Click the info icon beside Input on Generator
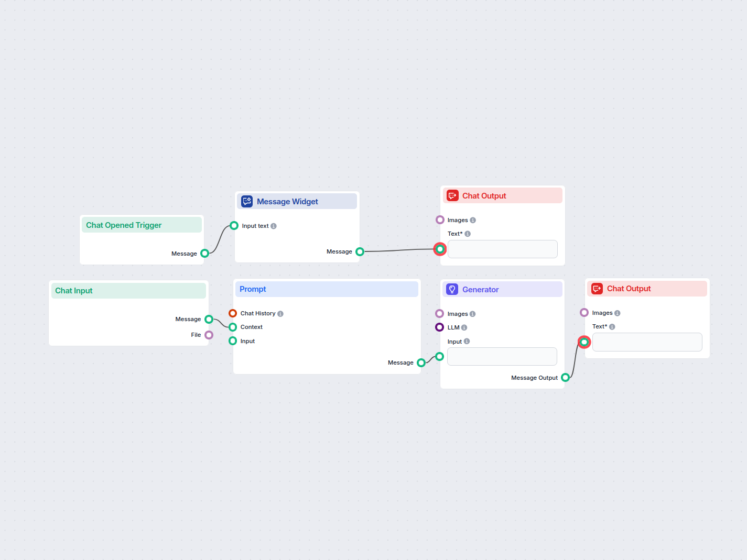 (x=467, y=341)
